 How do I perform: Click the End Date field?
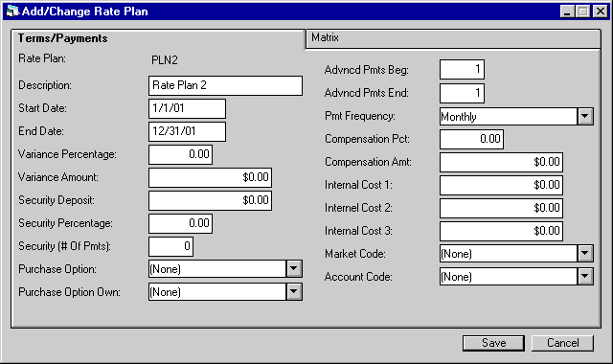[188, 131]
